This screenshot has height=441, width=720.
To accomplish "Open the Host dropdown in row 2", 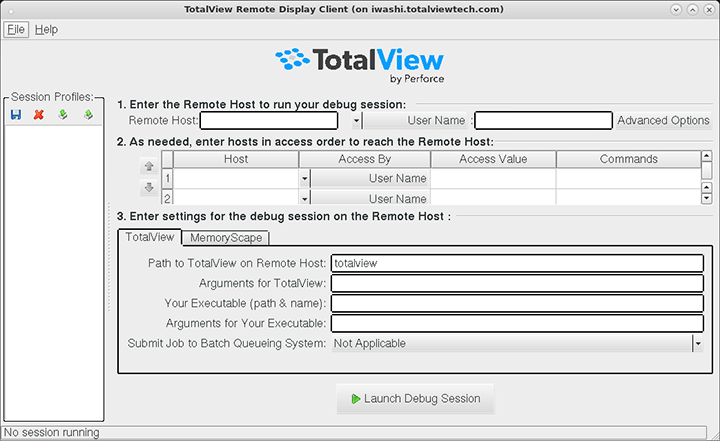I will [x=304, y=198].
